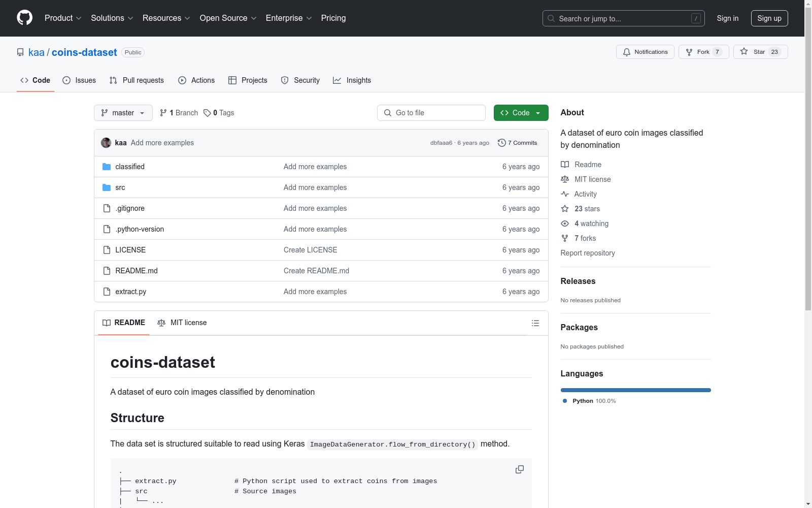Screen dimensions: 812x508
Task: Click kaa's avatar in commit row
Action: (x=106, y=143)
